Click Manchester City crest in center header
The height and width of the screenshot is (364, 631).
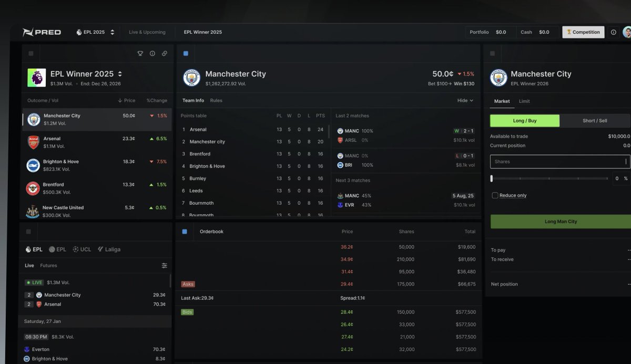[x=192, y=78]
